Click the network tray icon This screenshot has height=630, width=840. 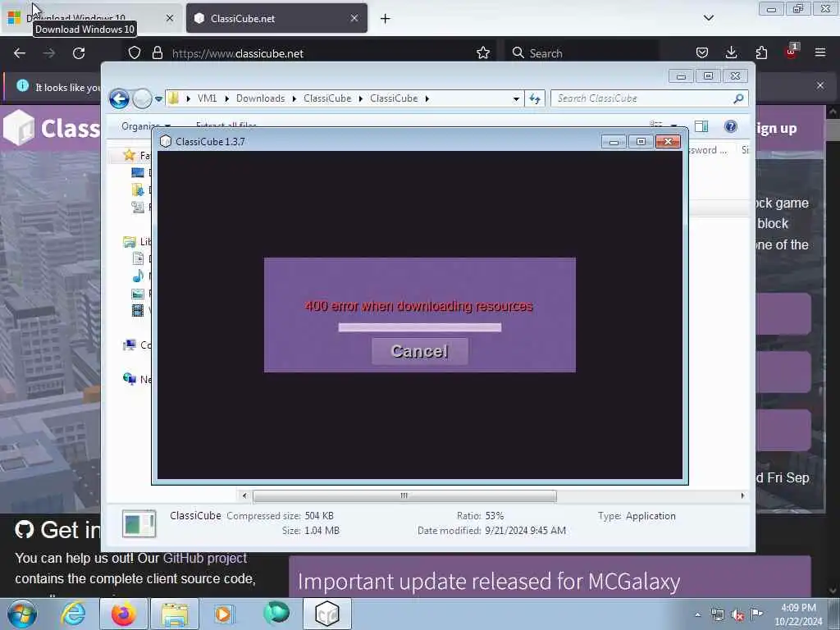pos(717,615)
